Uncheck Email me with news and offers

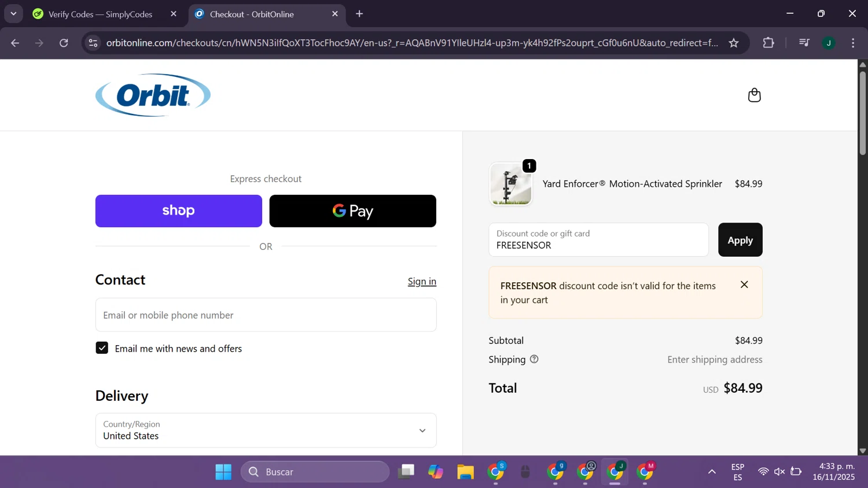click(x=102, y=348)
